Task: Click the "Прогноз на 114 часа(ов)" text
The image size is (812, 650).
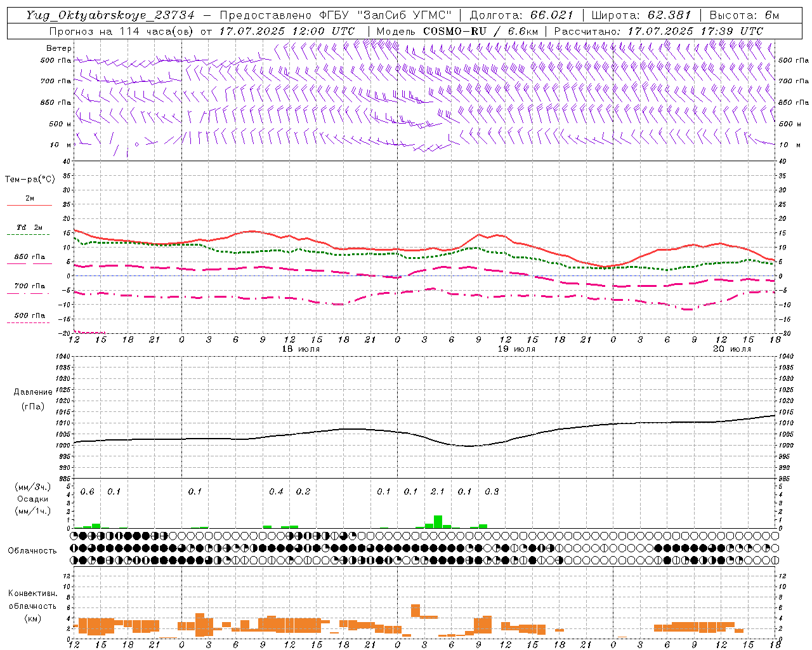Action: [x=122, y=31]
